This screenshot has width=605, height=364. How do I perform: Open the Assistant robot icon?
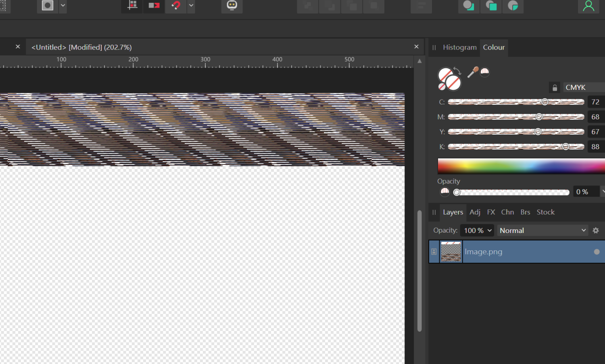pos(232,6)
